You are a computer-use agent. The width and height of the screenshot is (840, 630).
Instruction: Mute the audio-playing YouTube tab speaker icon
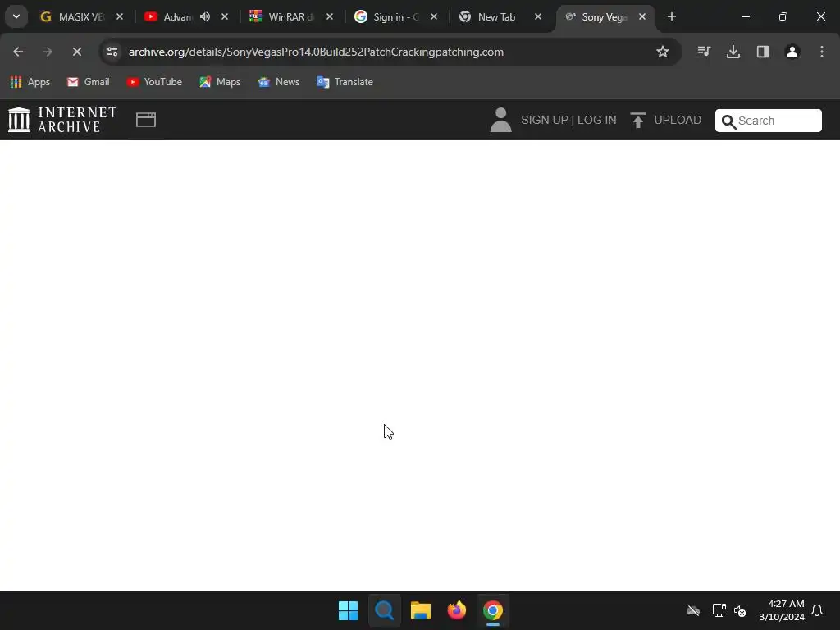tap(204, 17)
